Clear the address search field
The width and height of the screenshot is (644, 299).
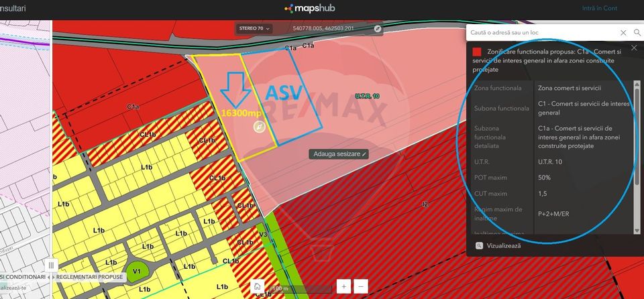pyautogui.click(x=623, y=32)
